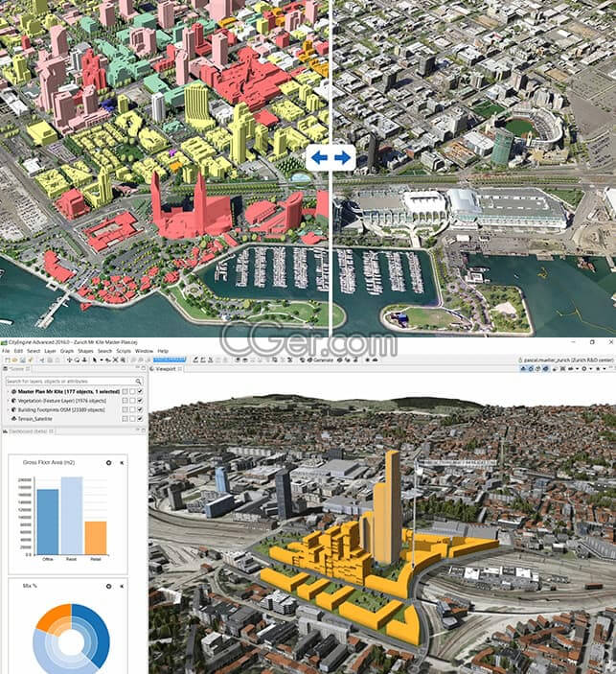
Task: Select the arrow selection tool in toolbar
Action: point(93,360)
